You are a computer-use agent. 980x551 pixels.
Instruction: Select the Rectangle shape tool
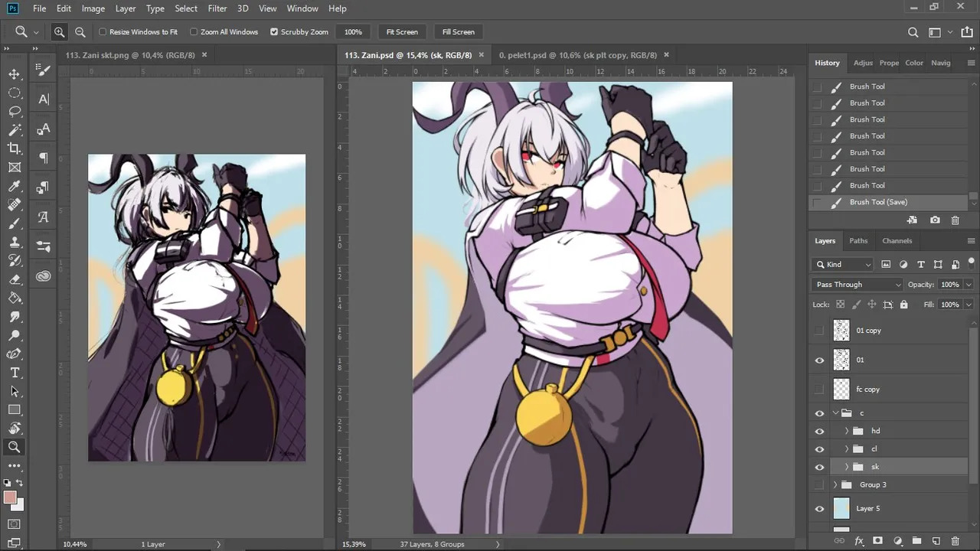click(x=14, y=410)
